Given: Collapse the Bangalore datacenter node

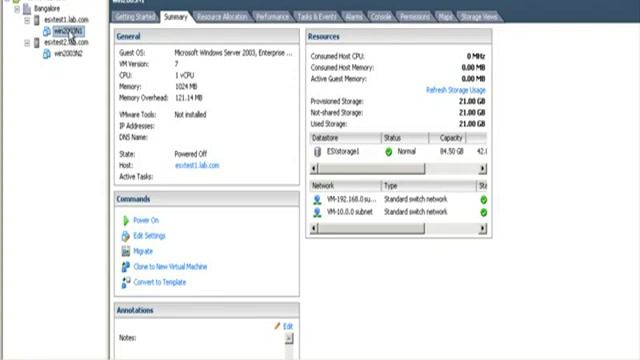Looking at the screenshot, I should point(17,9).
